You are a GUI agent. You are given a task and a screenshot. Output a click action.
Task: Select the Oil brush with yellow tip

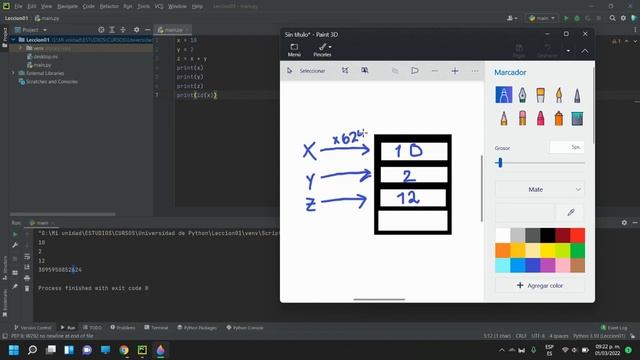tap(540, 95)
